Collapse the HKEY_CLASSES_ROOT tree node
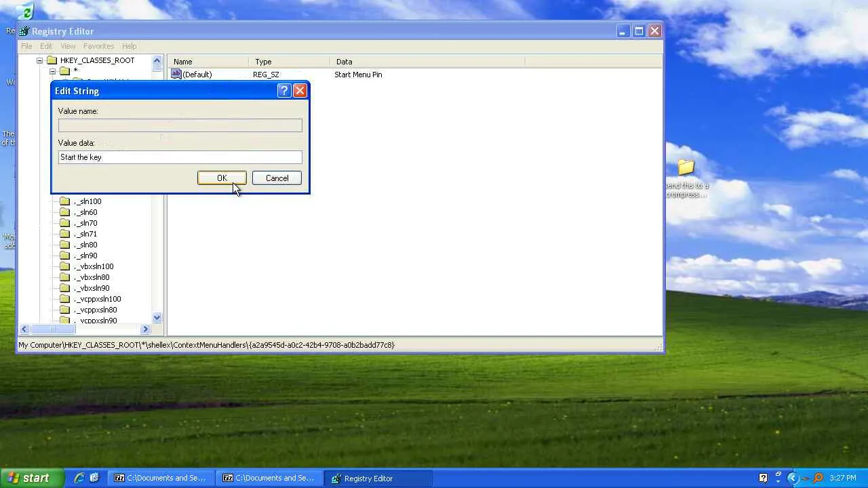The height and width of the screenshot is (488, 868). (x=39, y=60)
